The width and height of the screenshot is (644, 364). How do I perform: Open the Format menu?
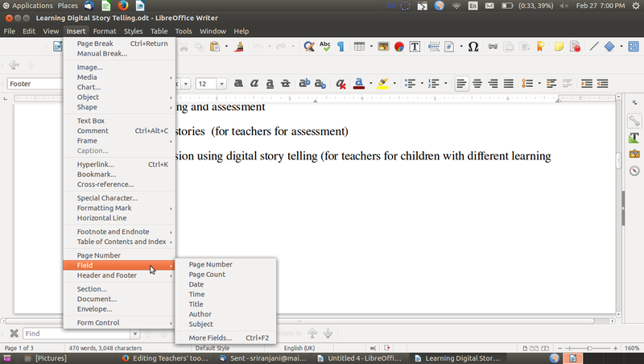click(105, 31)
